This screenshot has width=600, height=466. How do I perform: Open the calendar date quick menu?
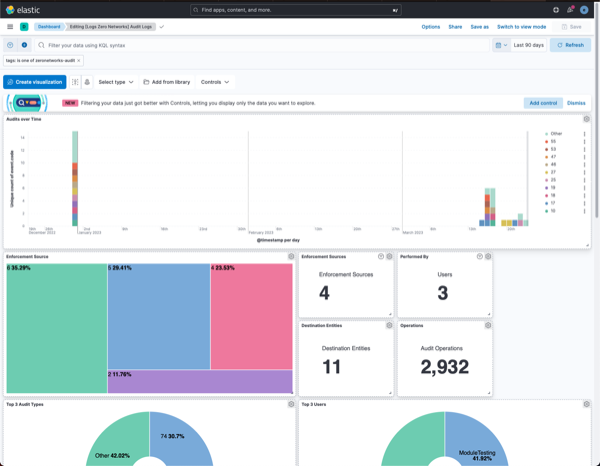coord(500,45)
